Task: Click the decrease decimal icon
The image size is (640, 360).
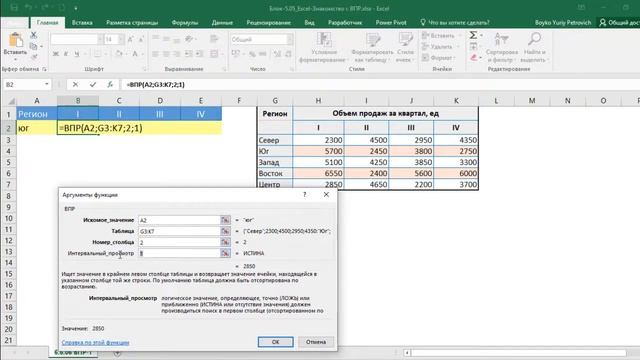Action: tap(288, 54)
